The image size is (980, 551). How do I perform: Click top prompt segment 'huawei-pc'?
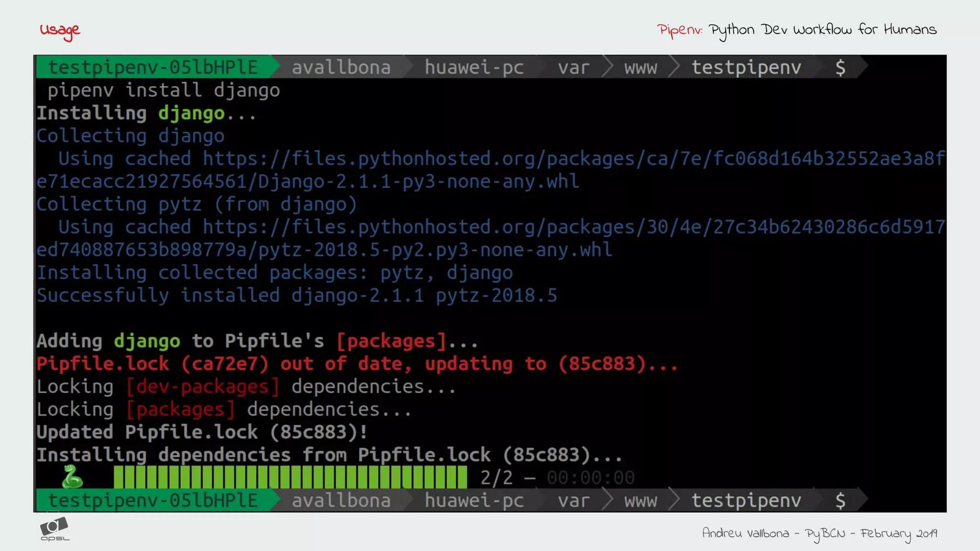click(x=474, y=67)
